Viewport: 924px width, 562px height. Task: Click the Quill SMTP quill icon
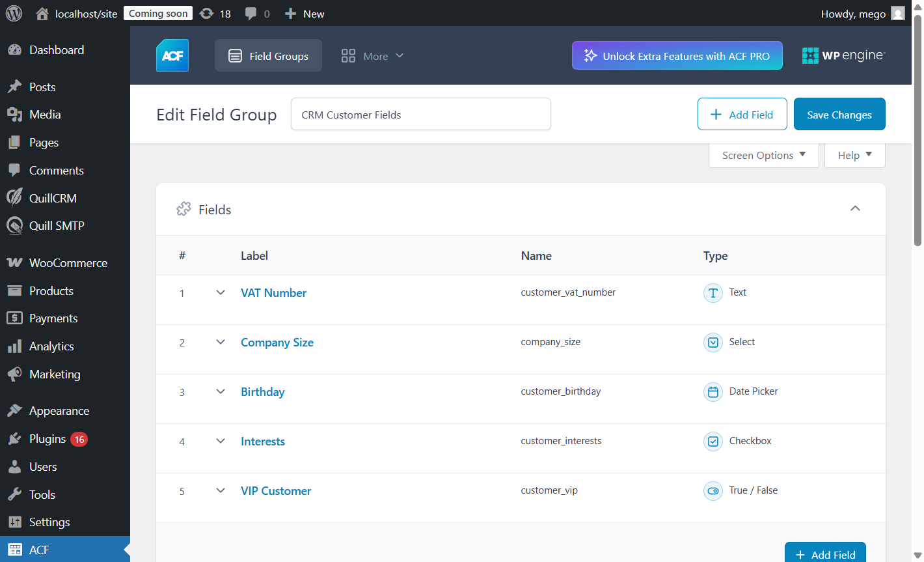[x=14, y=225]
